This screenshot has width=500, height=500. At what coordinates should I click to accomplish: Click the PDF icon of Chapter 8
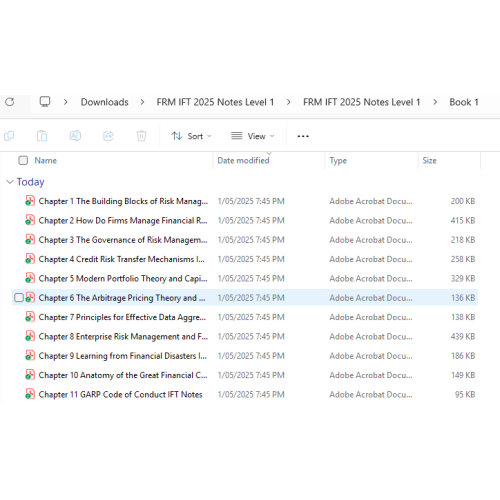(30, 336)
